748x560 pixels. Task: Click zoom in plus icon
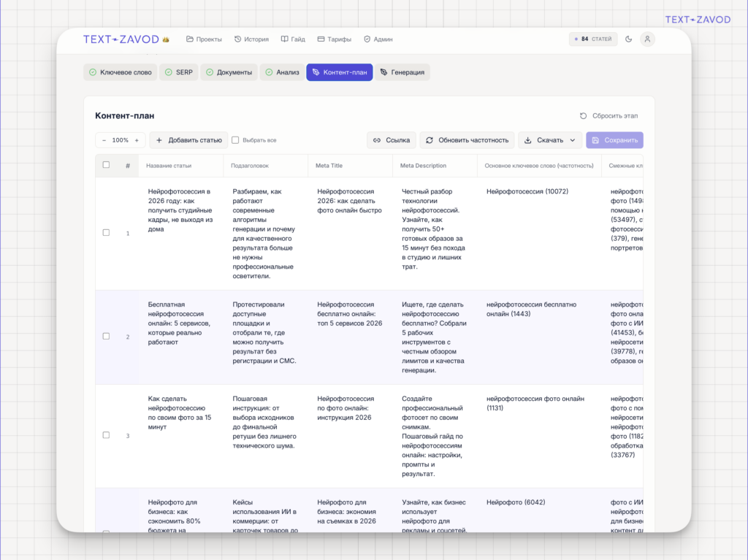coord(137,140)
